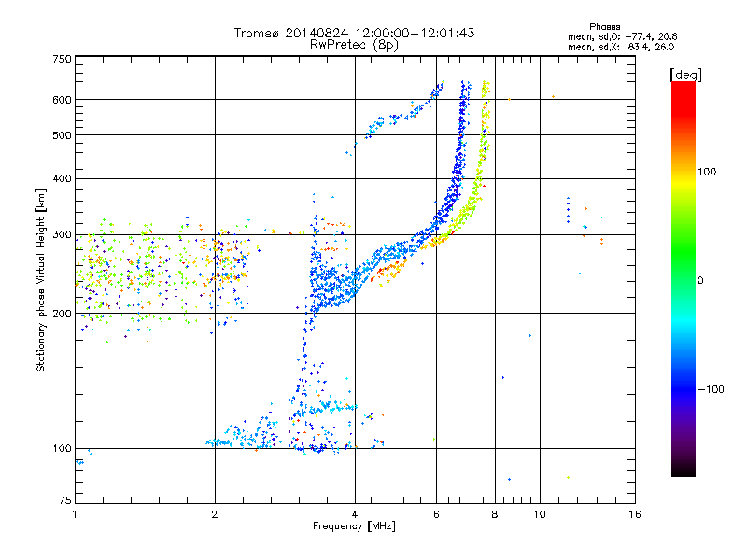The height and width of the screenshot is (560, 747).
Task: Click the title 'Tromsø 20140824 12:00:00-12:01:43'
Action: [354, 33]
